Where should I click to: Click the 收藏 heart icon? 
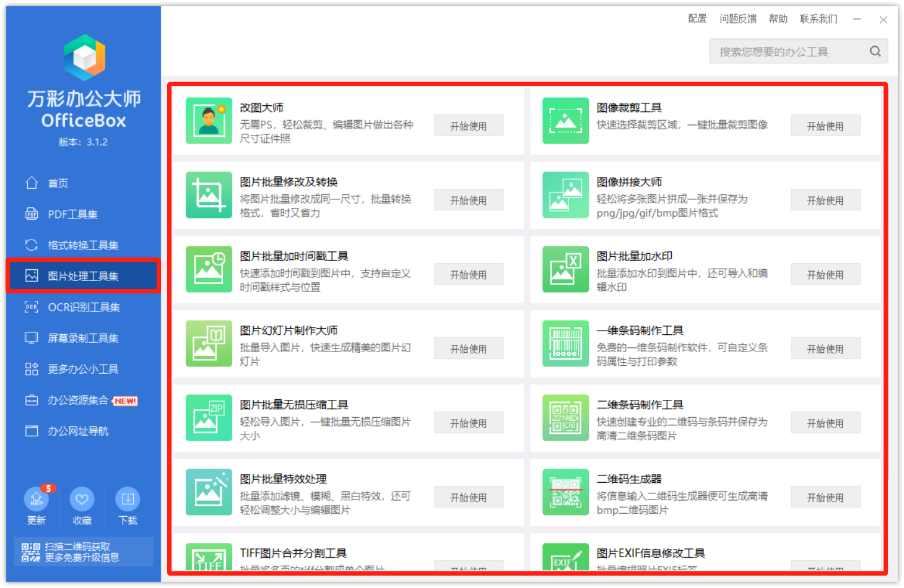82,499
